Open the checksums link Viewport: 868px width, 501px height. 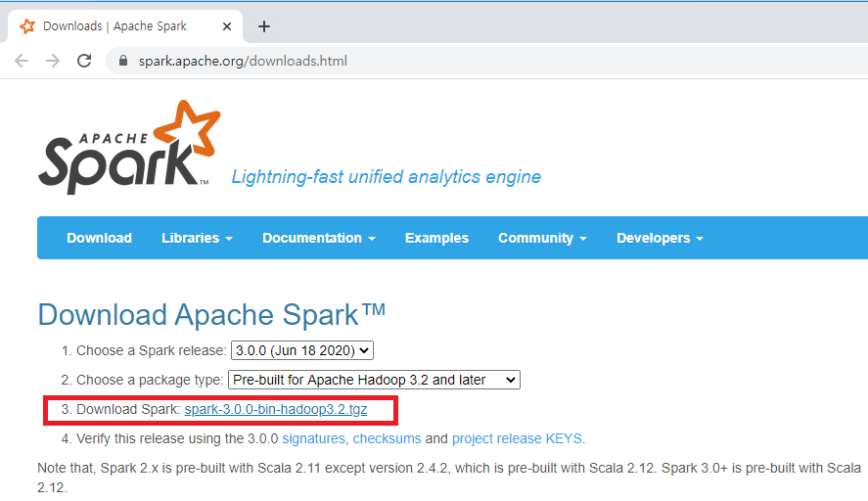(387, 438)
